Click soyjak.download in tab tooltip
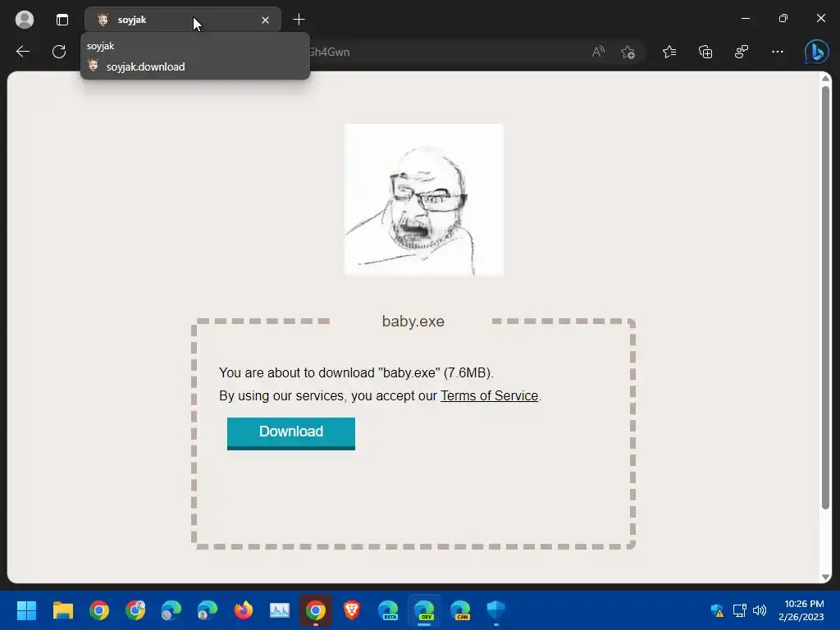Viewport: 840px width, 630px height. [145, 67]
